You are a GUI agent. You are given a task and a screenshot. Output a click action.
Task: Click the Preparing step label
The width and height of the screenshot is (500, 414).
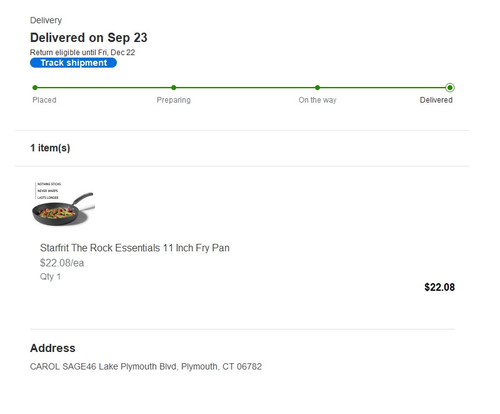(x=174, y=100)
